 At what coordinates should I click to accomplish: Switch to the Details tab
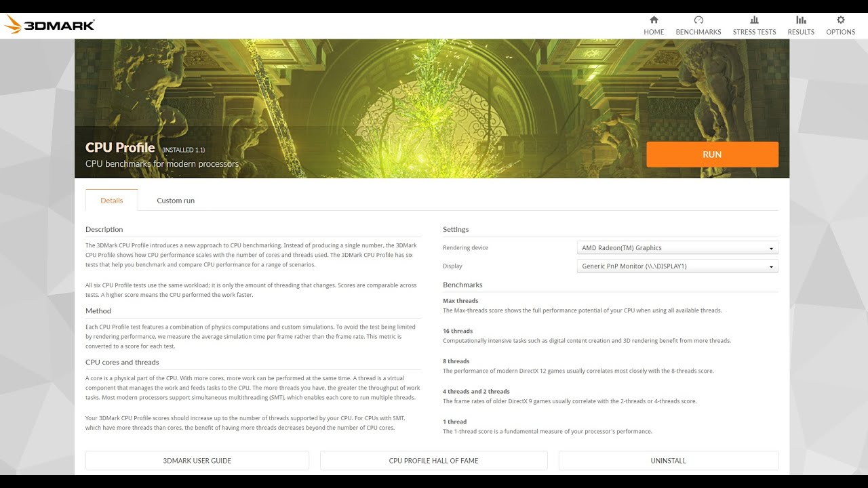112,200
